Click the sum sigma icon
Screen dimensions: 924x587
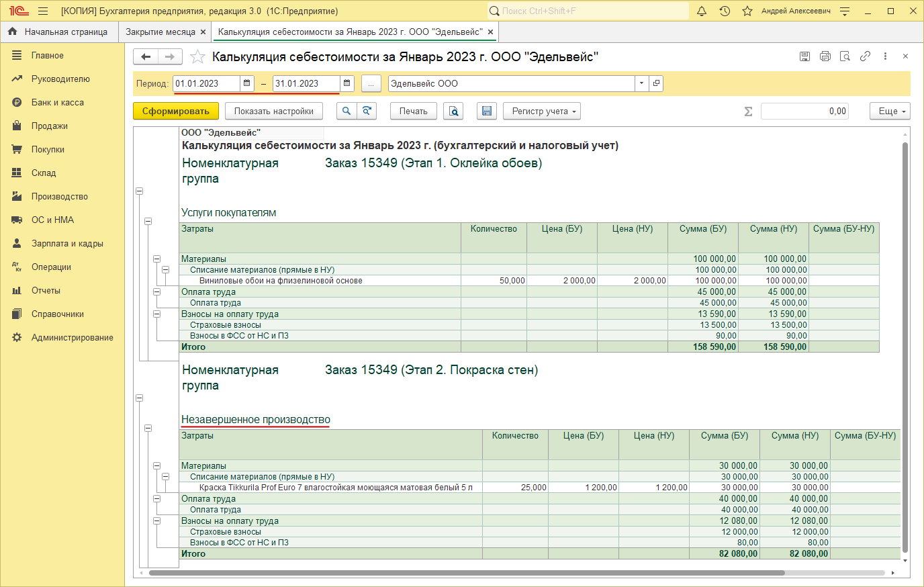coord(748,111)
